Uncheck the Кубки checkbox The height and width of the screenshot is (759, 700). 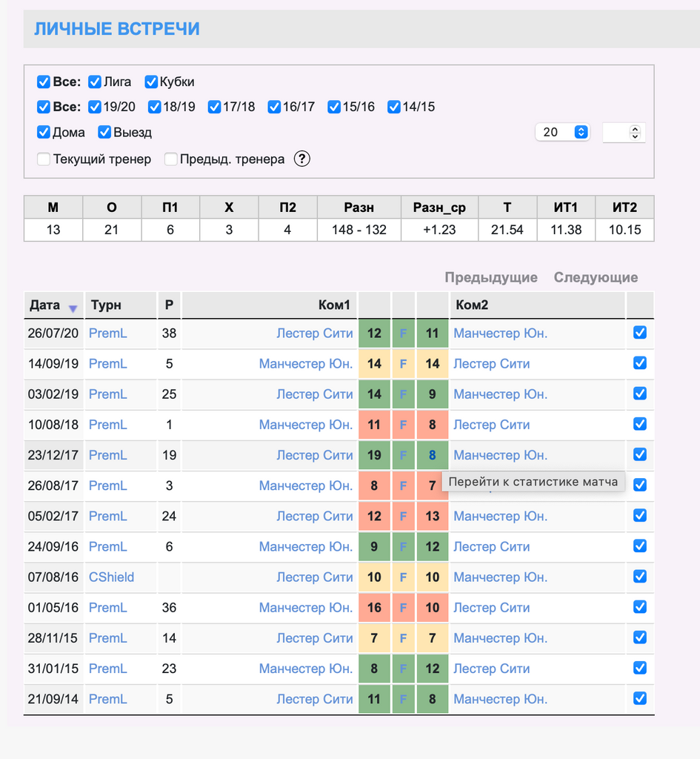click(x=152, y=82)
